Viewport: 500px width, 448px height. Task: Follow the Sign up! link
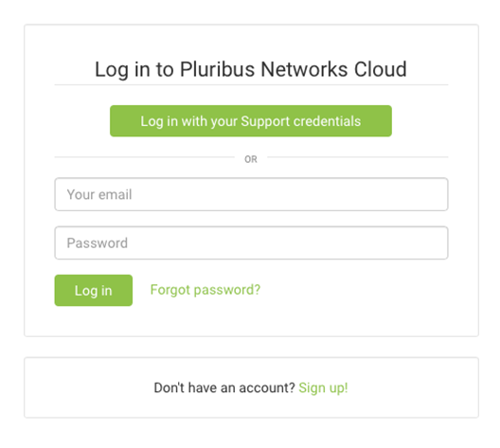(x=323, y=387)
